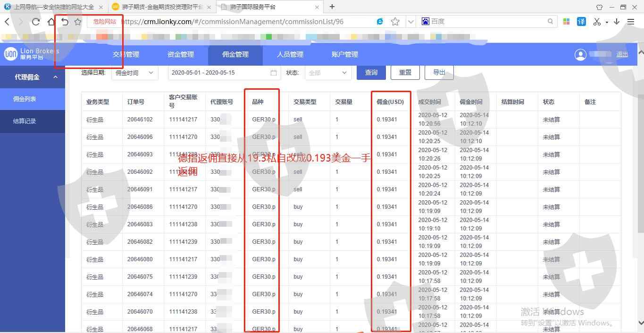Open the 佣金时间 date type dropdown

(134, 73)
